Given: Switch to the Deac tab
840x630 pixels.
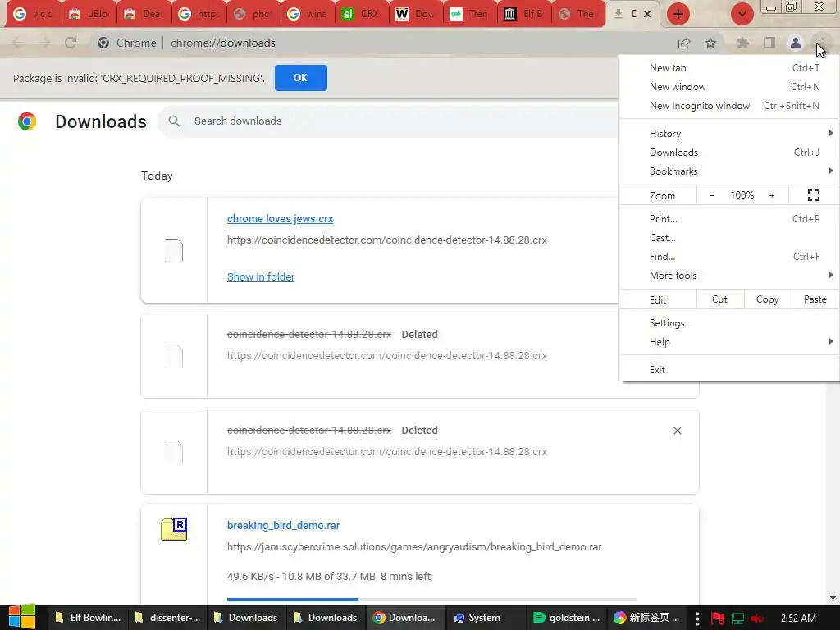Looking at the screenshot, I should 144,14.
